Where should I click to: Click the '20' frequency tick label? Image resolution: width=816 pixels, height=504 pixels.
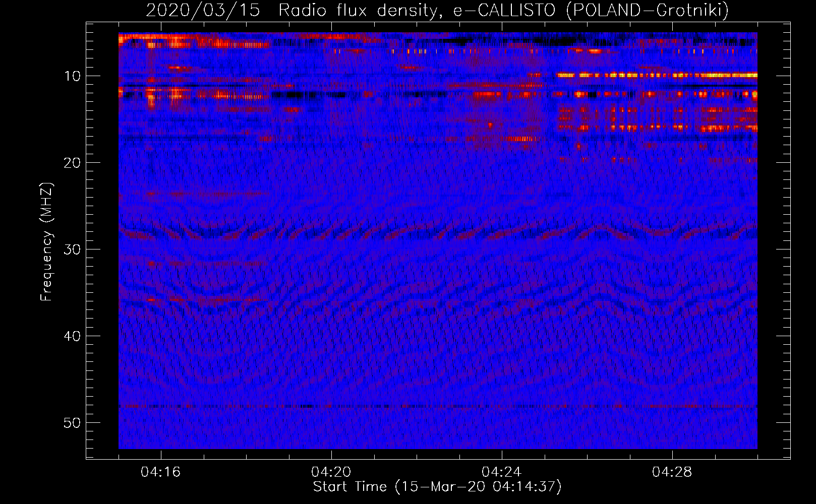73,163
